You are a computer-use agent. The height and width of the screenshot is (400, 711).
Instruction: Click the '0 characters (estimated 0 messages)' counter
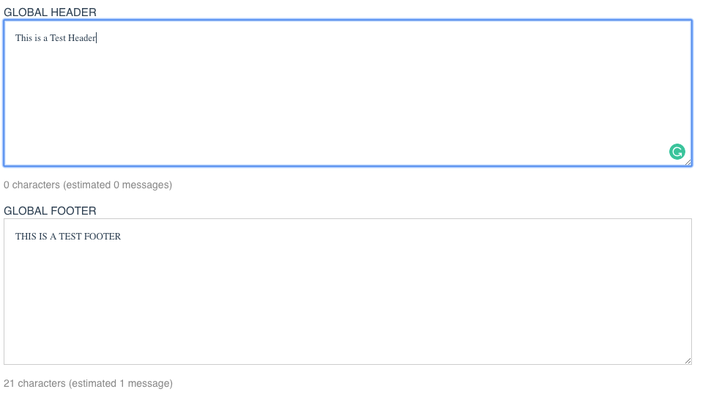click(88, 185)
